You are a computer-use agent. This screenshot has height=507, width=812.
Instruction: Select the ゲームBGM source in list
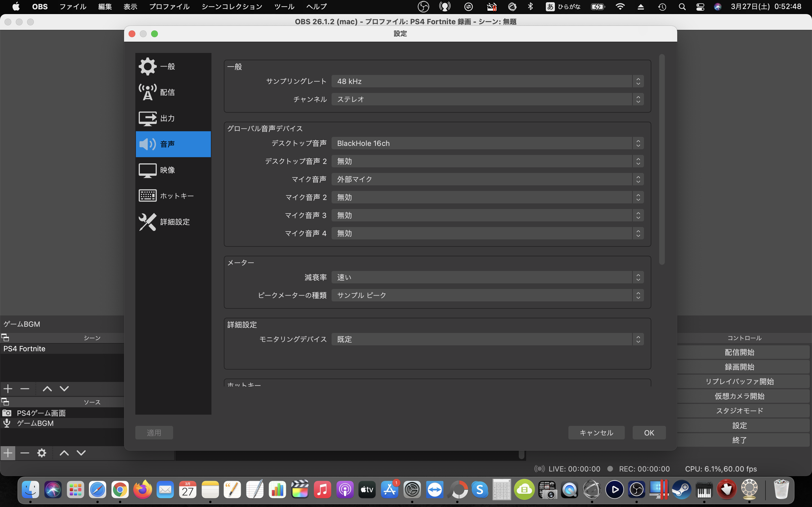(35, 423)
